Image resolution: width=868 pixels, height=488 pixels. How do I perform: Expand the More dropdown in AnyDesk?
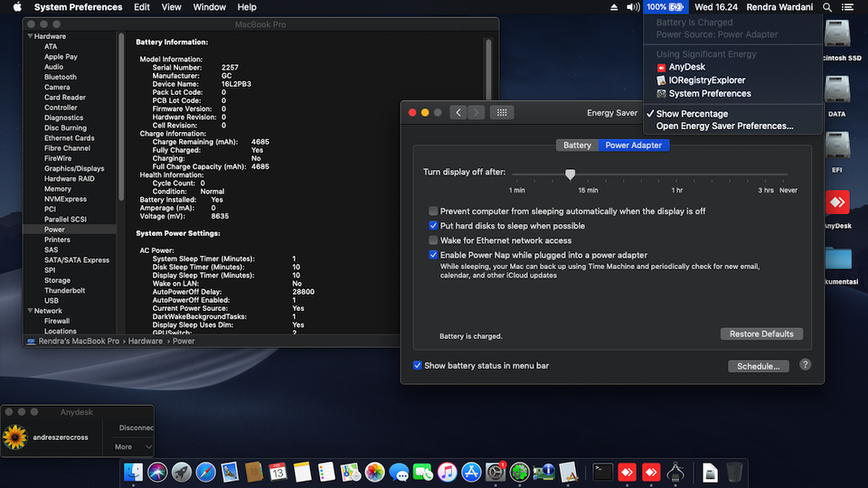pos(133,446)
